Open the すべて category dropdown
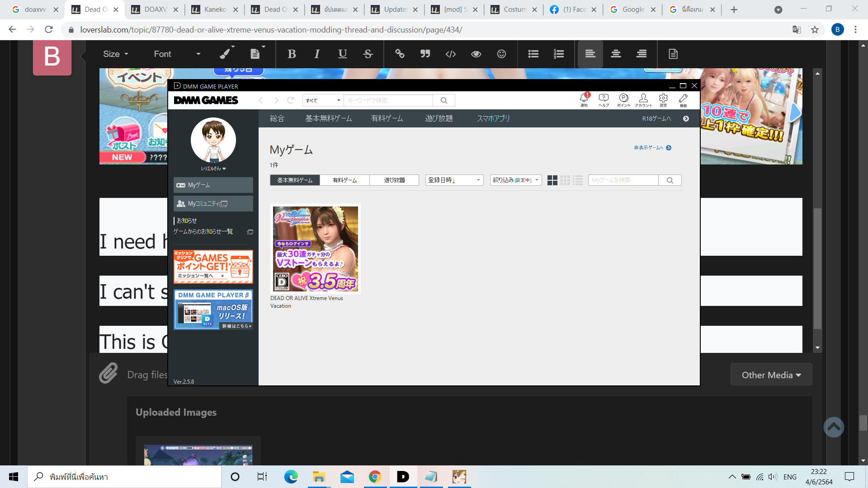 (x=323, y=100)
